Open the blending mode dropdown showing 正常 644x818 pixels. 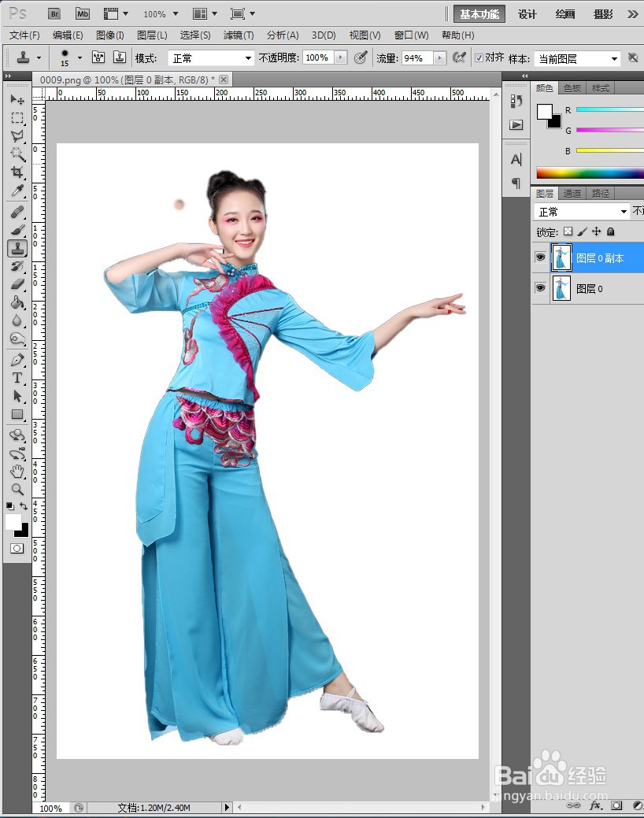[583, 211]
